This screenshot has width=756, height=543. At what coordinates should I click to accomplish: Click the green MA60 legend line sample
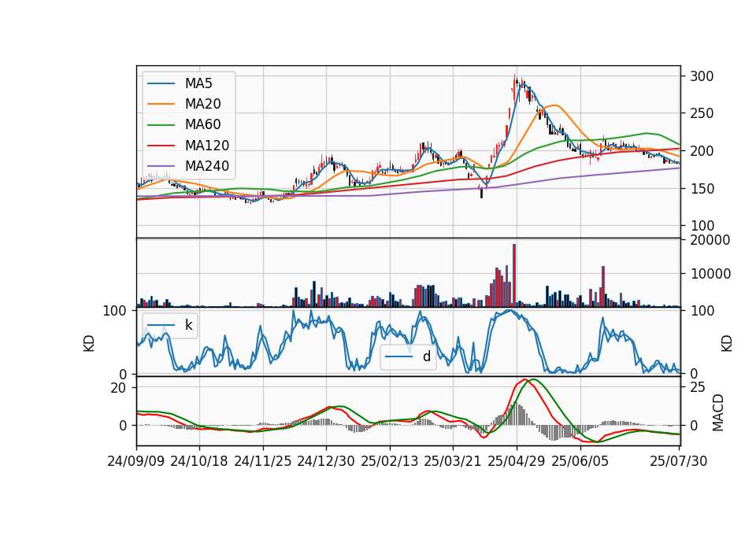(161, 125)
